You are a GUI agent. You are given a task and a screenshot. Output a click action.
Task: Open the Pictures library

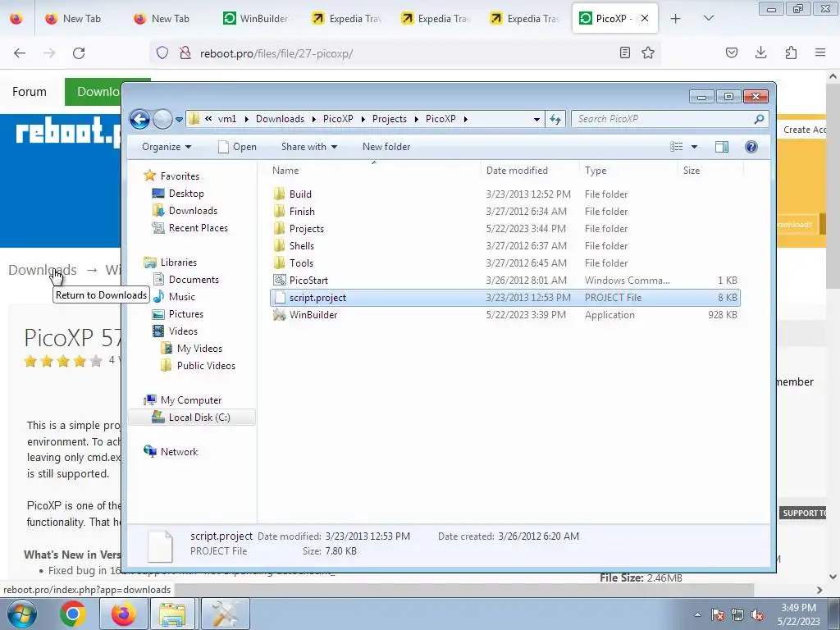[186, 314]
